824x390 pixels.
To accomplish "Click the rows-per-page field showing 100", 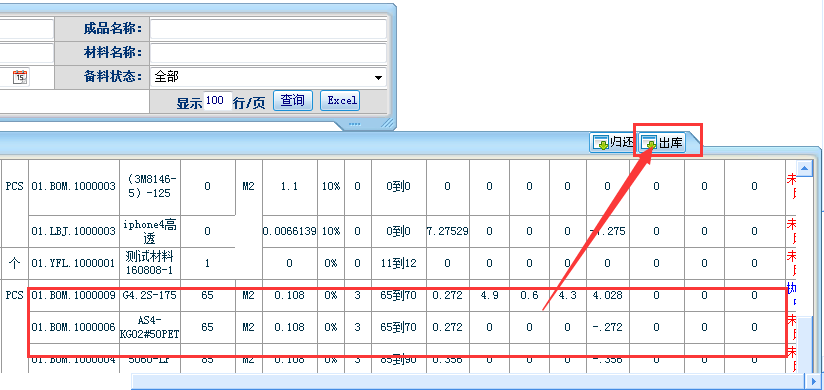I will (217, 100).
